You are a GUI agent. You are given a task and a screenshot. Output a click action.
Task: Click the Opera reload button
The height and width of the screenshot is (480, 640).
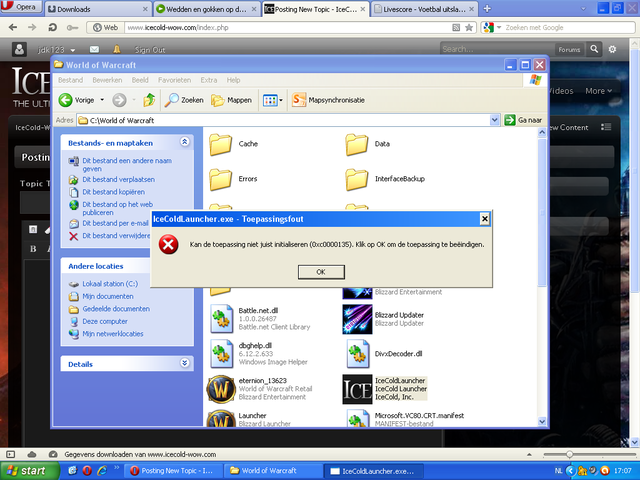tap(52, 28)
